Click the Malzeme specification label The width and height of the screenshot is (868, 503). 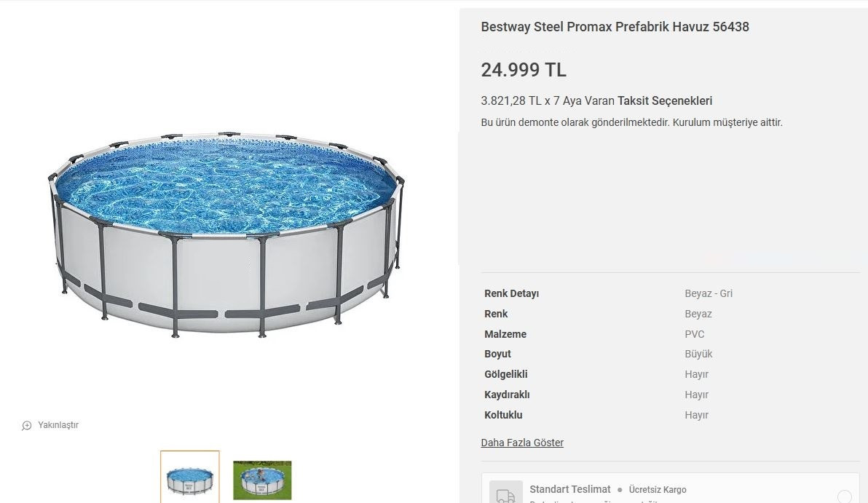505,334
